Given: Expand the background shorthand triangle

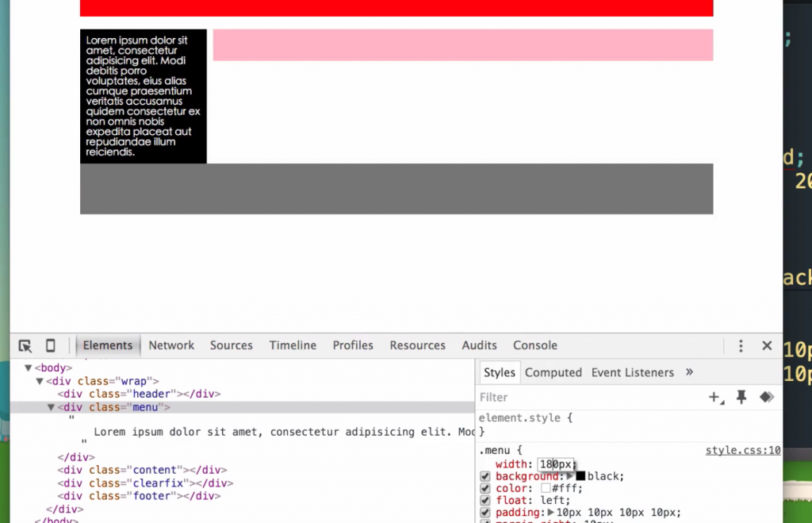Looking at the screenshot, I should [569, 476].
